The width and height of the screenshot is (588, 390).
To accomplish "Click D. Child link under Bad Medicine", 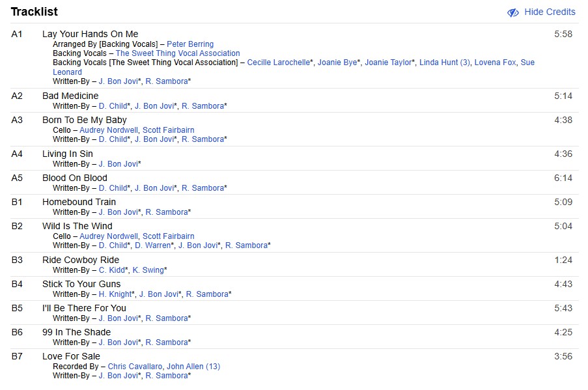I will pyautogui.click(x=113, y=105).
